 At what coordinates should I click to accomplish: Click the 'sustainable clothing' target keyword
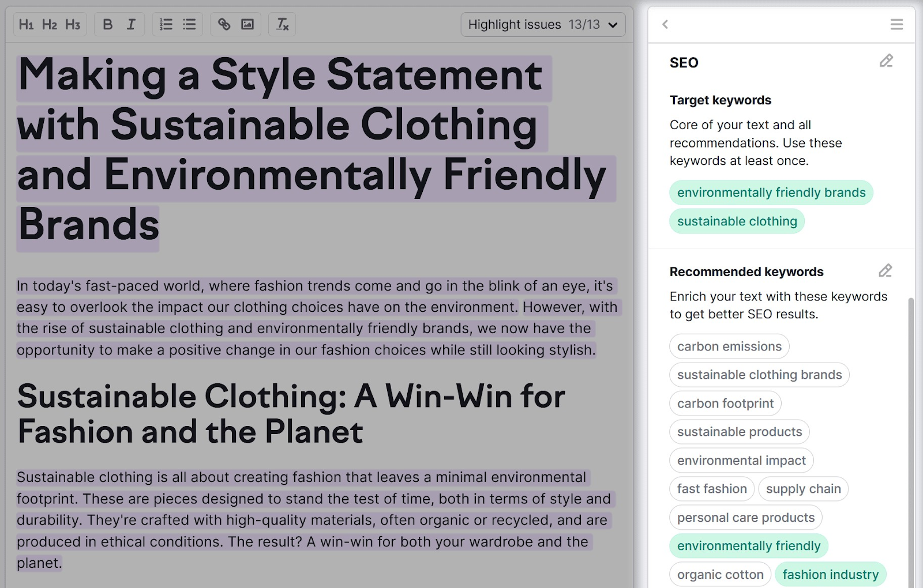pos(737,221)
